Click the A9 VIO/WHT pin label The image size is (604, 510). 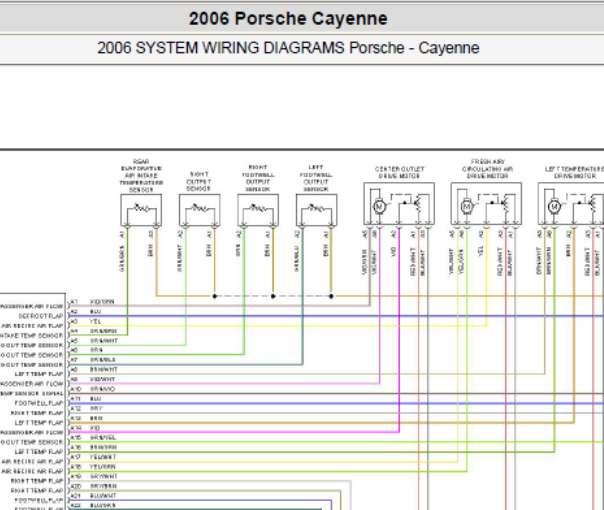click(x=93, y=379)
